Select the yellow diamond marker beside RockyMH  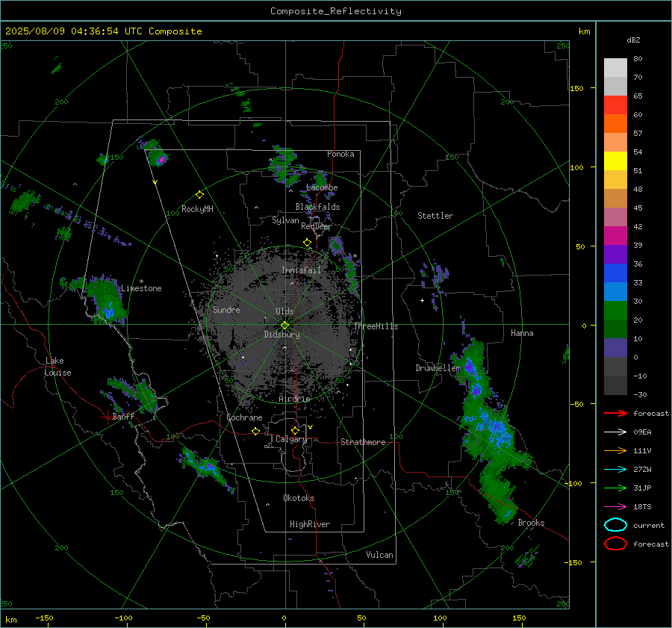[199, 195]
